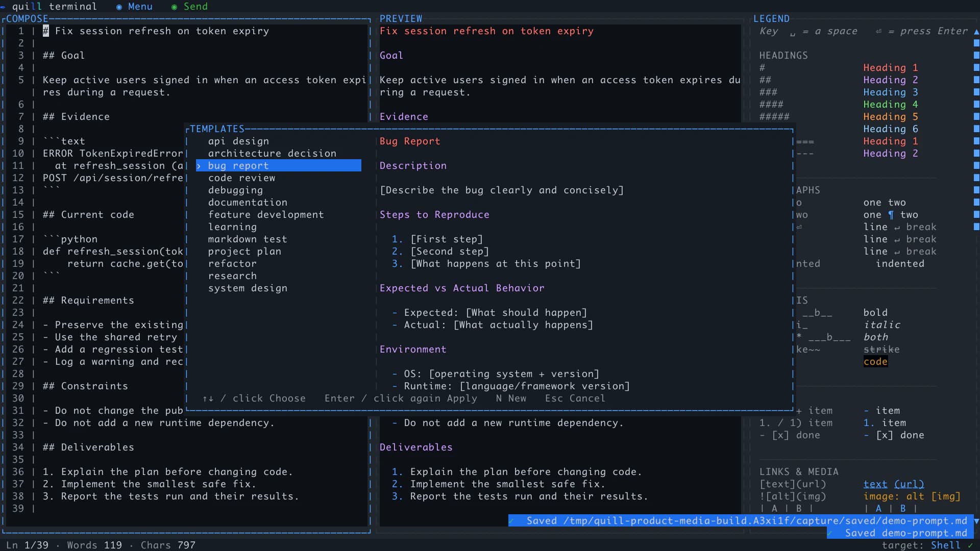Click the legend scrollbar up arrow
The height and width of the screenshot is (551, 980).
(x=976, y=32)
